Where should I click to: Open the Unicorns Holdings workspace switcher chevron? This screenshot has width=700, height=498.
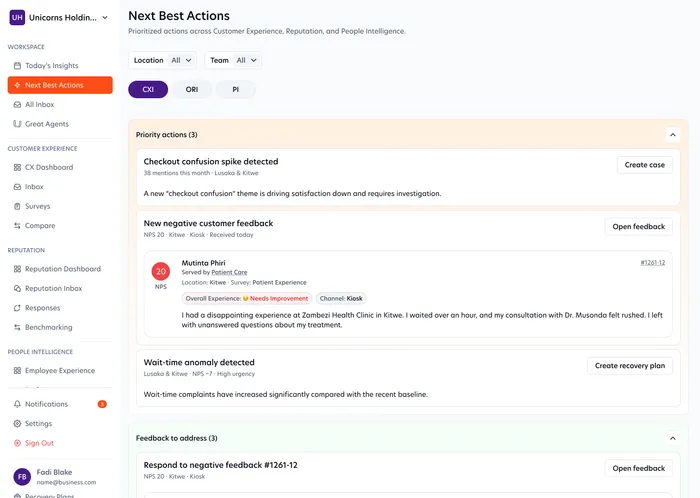[105, 18]
